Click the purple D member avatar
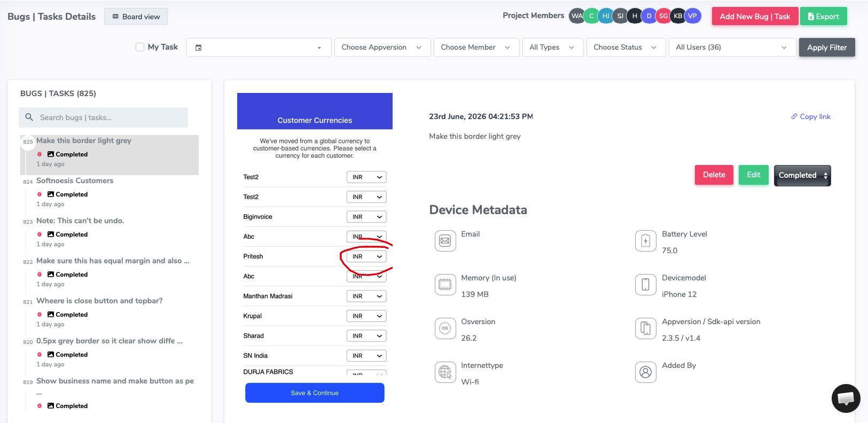 point(649,16)
